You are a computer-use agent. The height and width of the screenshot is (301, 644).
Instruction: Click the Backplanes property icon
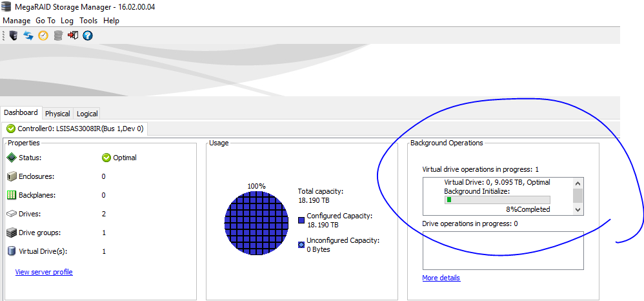point(12,195)
